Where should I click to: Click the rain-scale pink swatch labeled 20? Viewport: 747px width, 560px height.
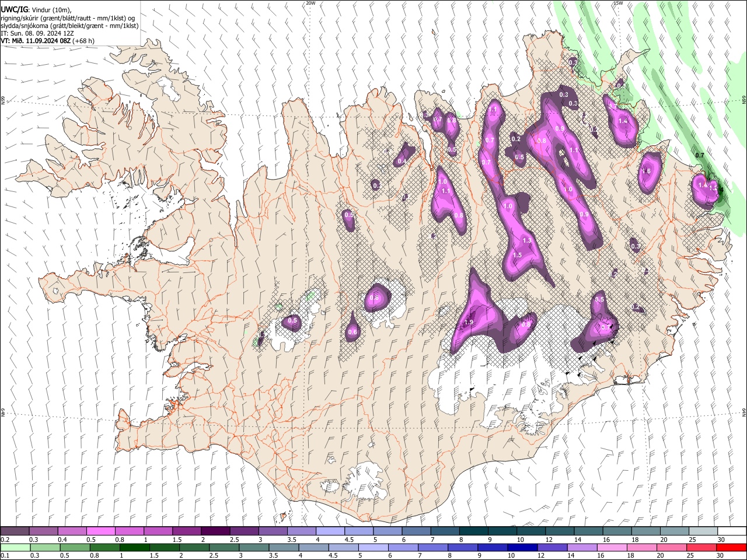click(671, 548)
